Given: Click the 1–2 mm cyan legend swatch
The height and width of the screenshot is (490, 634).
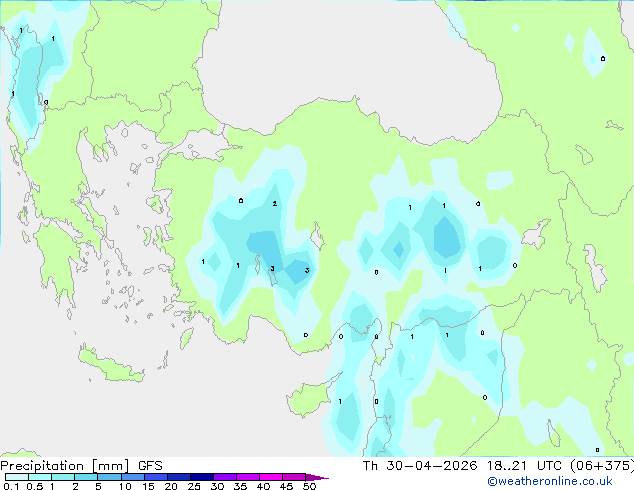Looking at the screenshot, I should [x=63, y=477].
